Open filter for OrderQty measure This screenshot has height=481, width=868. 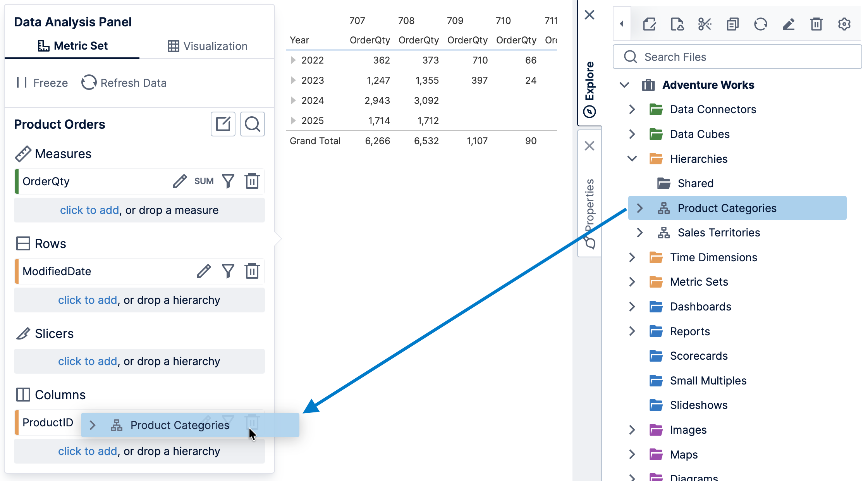pyautogui.click(x=228, y=181)
